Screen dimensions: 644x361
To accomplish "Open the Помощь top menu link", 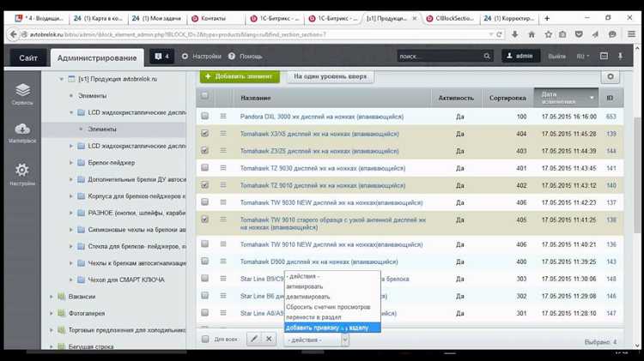I will pos(246,57).
